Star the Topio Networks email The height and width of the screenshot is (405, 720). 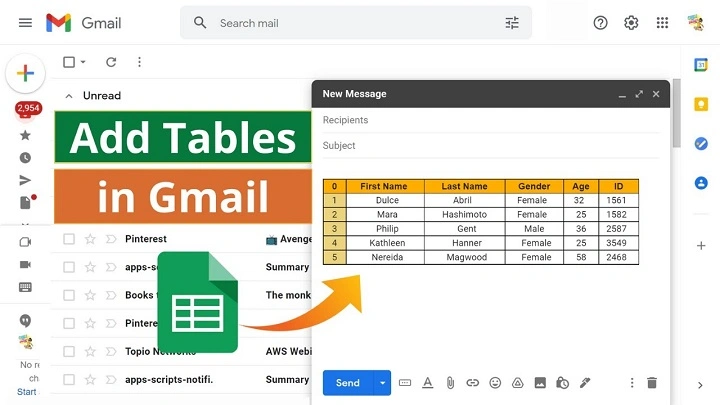click(90, 351)
